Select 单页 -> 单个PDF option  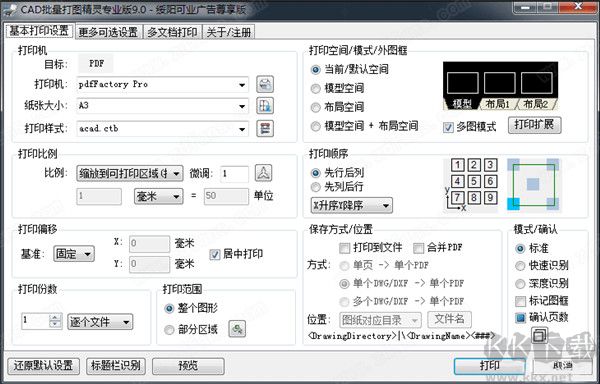pos(344,265)
